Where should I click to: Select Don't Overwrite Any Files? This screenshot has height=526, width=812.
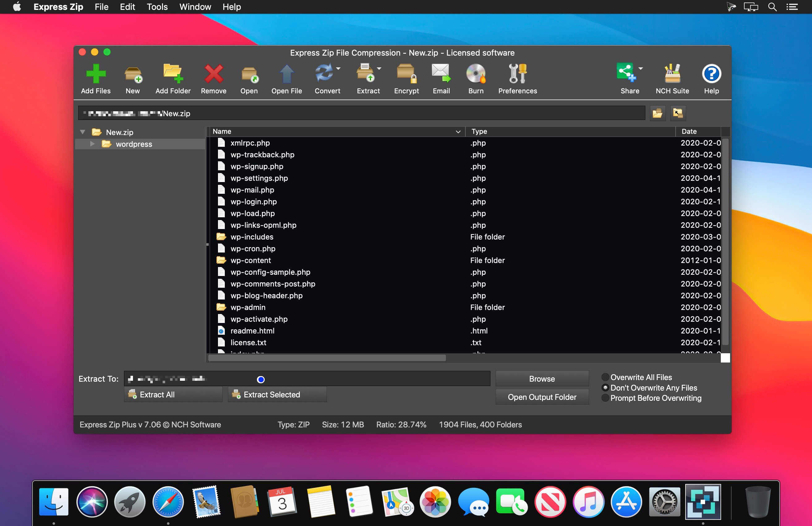click(605, 388)
